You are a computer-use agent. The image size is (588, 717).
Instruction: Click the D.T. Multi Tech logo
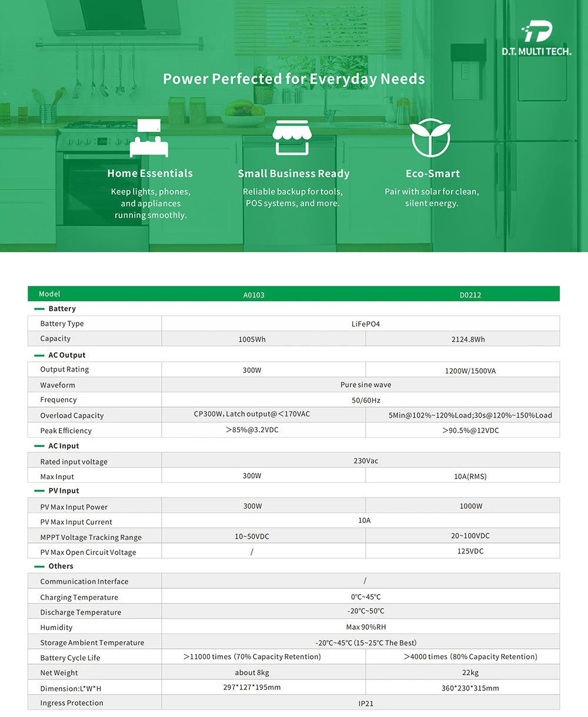click(536, 38)
